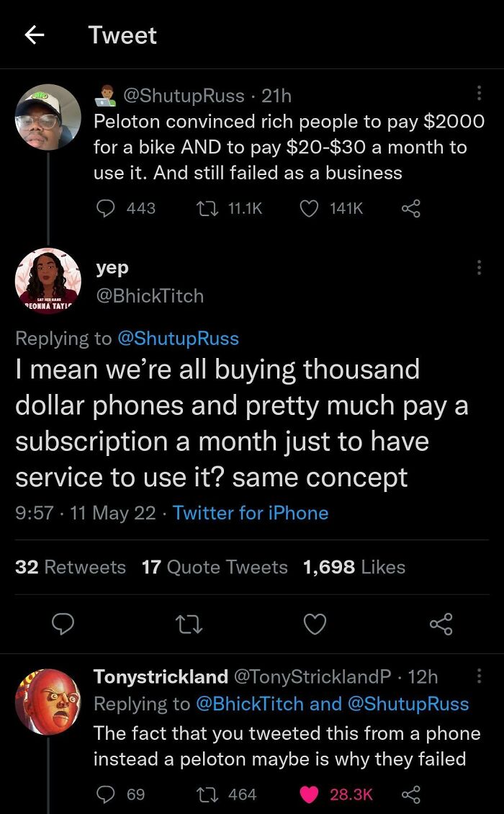This screenshot has height=814, width=504.
Task: View the 17 Quote Tweets list
Action: click(x=215, y=567)
